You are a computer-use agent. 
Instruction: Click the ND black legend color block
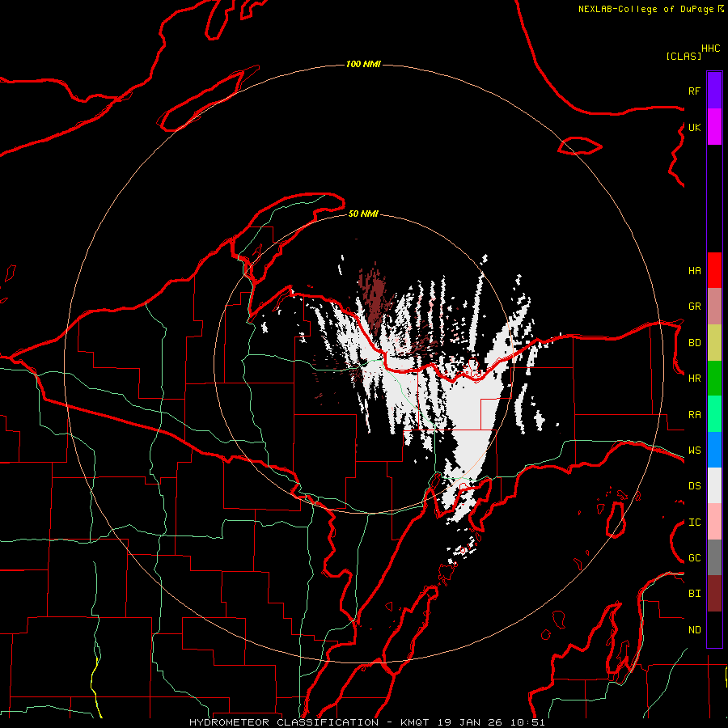pyautogui.click(x=714, y=629)
